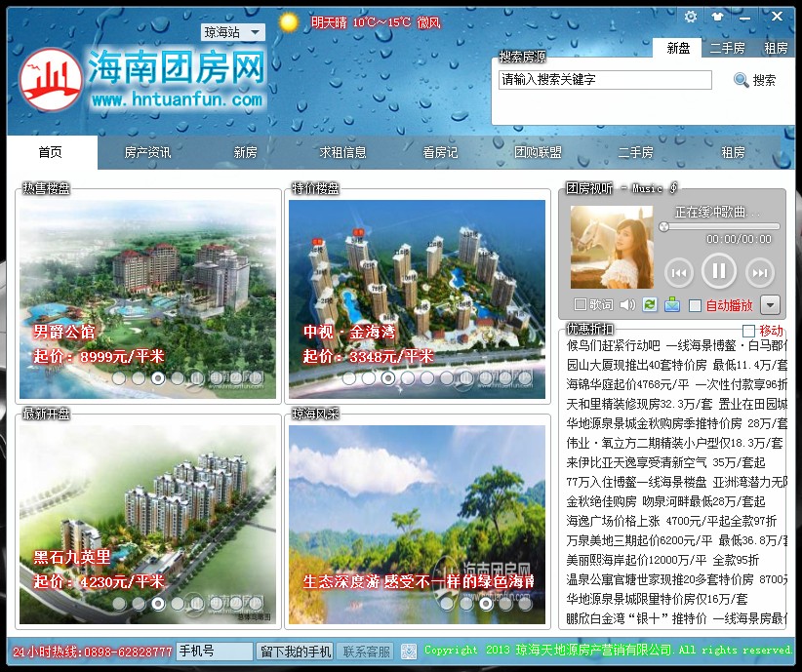Click the green refresh icon in music player
Viewport: 802px width, 672px height.
point(650,305)
